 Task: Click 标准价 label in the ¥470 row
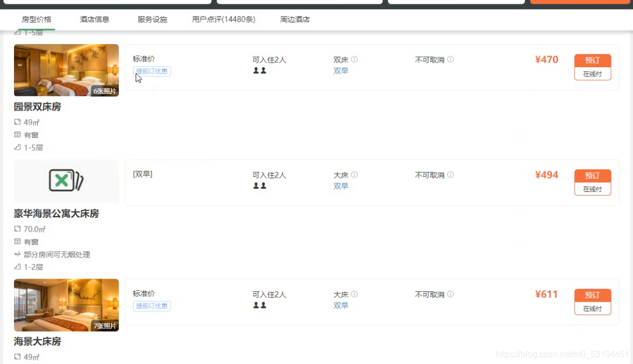click(x=144, y=59)
